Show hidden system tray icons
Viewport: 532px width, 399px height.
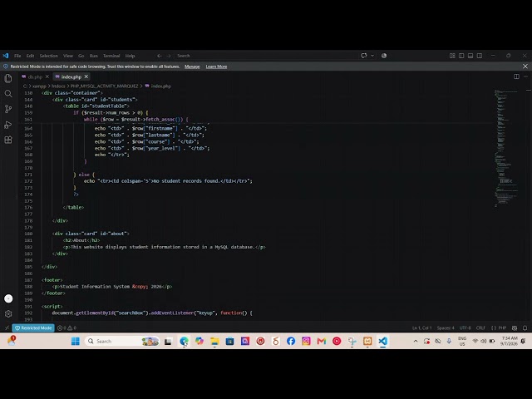[416, 341]
